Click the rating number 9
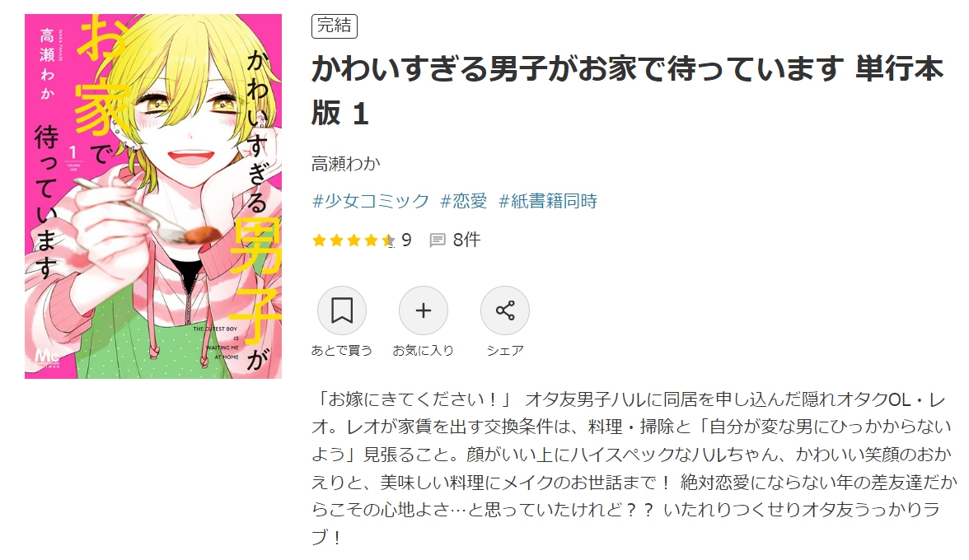Viewport: 969px width, 560px height. pyautogui.click(x=406, y=240)
